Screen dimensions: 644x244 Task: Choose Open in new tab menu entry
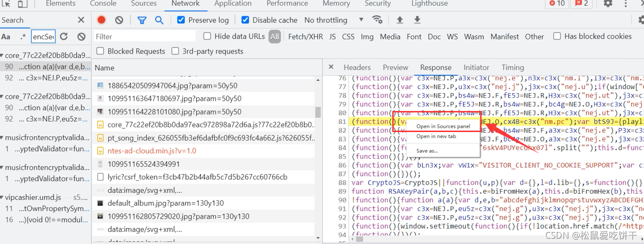click(436, 136)
